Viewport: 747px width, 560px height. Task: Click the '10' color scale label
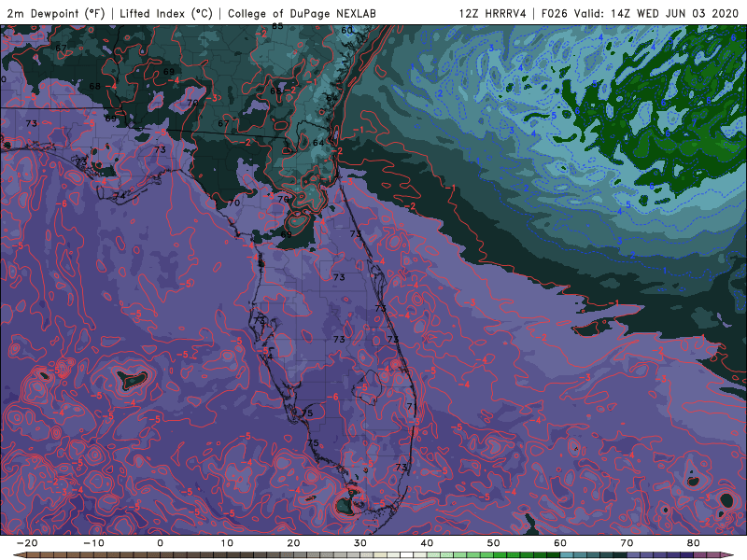[227, 543]
